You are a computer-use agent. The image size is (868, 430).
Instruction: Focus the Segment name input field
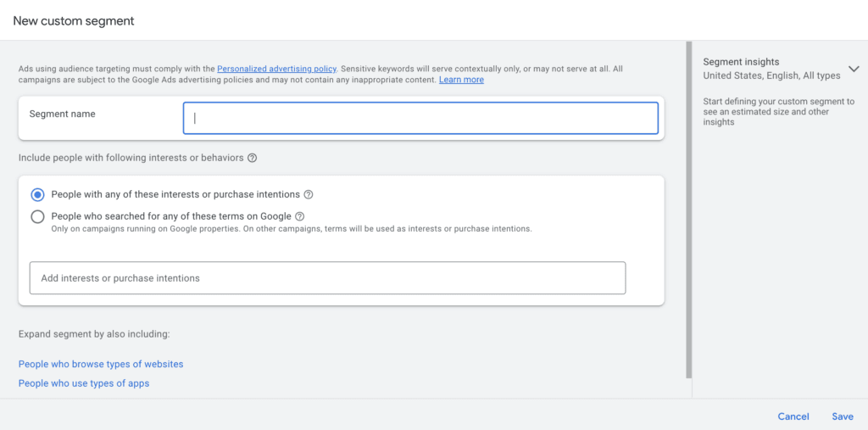pos(420,118)
